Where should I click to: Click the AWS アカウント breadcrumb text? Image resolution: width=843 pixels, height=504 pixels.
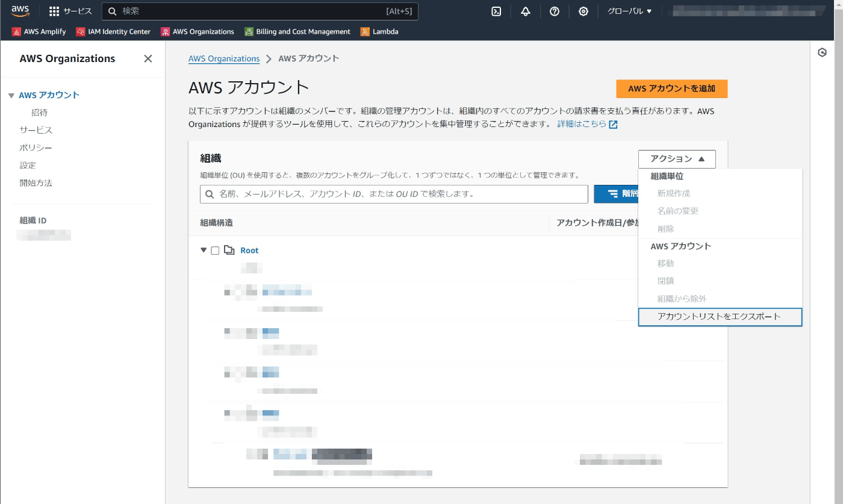[309, 58]
